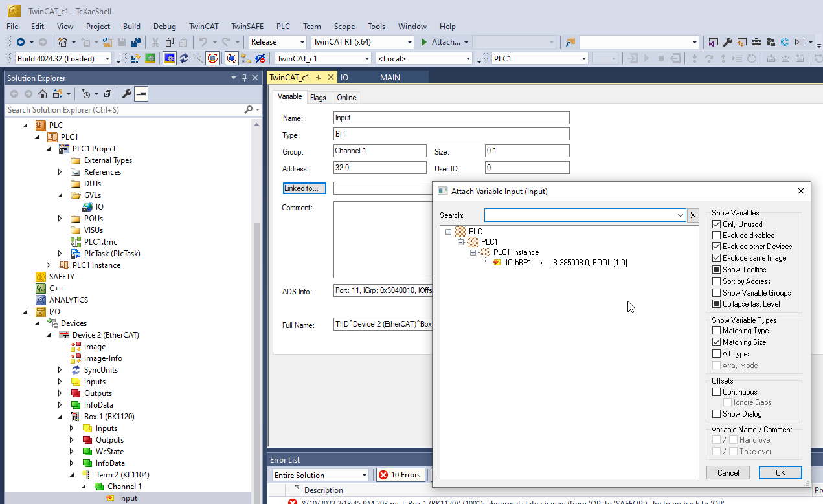823x504 pixels.
Task: Click the Home icon in Solution Explorer
Action: (42, 94)
